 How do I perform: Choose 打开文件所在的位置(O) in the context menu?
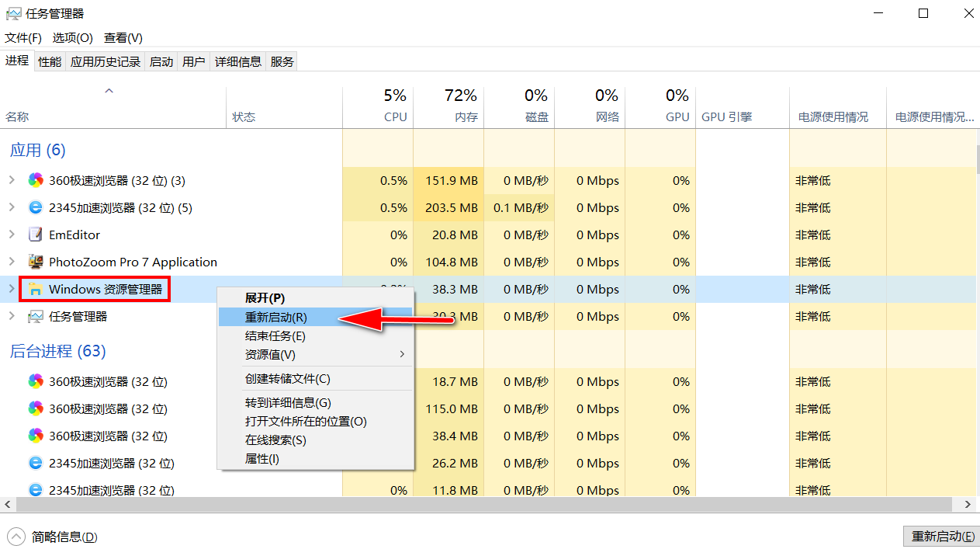(316, 421)
